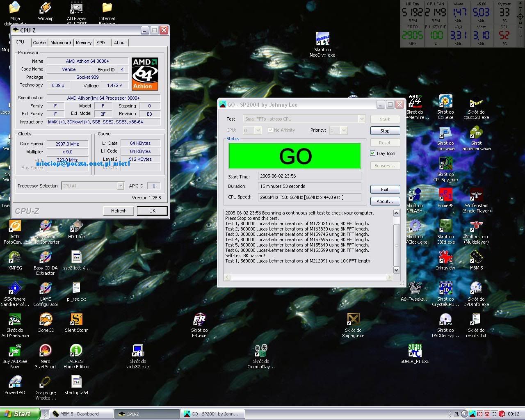Screen dimensions: 525x420
Task: Open the Winamp desktop shortcut
Action: 46,11
